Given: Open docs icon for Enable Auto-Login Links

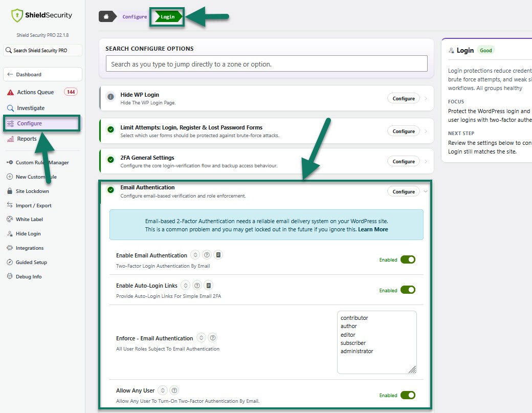Looking at the screenshot, I should [209, 286].
